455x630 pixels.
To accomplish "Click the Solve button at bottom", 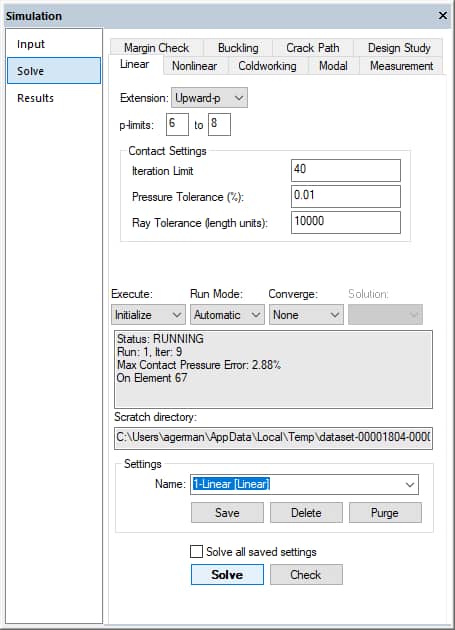I will coord(227,575).
